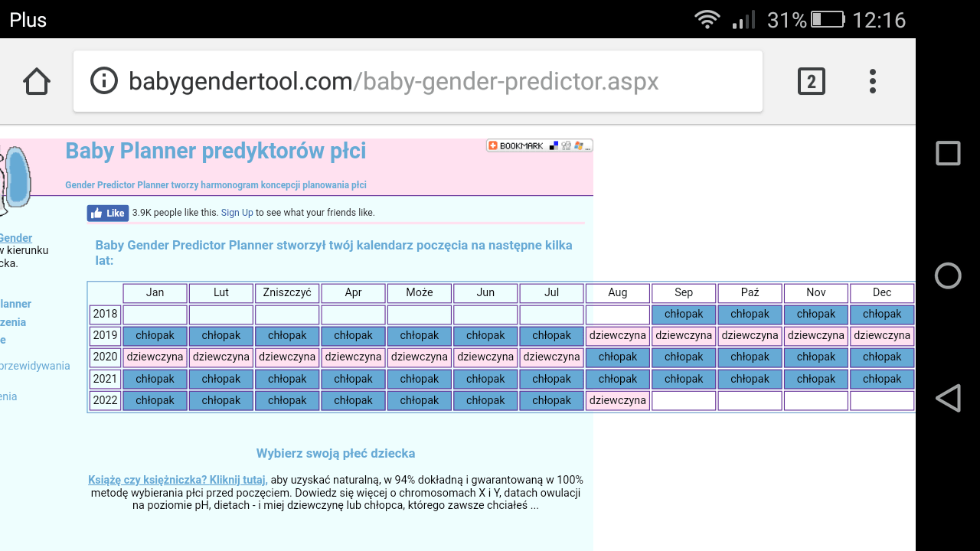Tap the browser home icon
This screenshot has width=980, height=551.
pos(37,81)
